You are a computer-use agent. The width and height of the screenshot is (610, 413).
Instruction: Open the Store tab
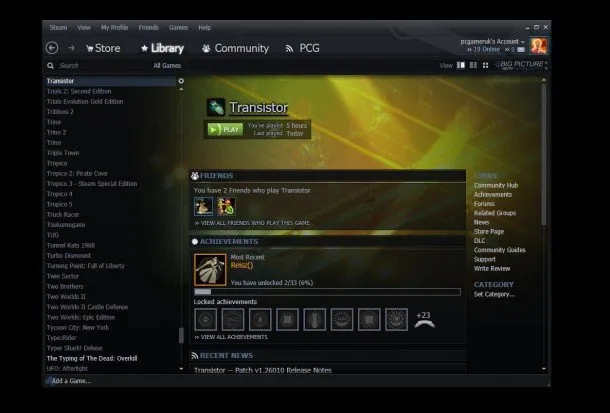(103, 48)
